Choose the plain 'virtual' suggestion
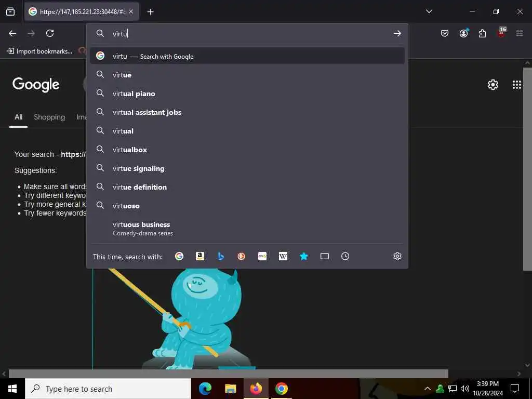Screen dimensions: 532x399 [247, 130]
